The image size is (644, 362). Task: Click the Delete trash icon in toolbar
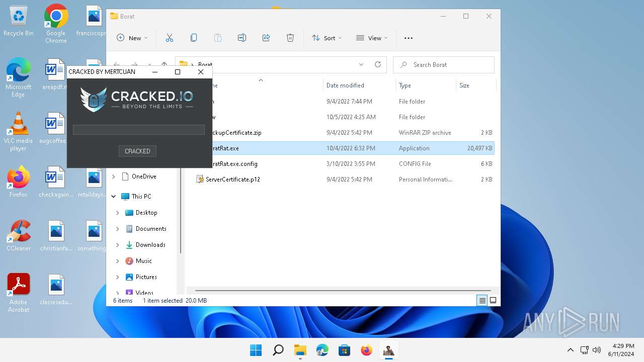(290, 38)
